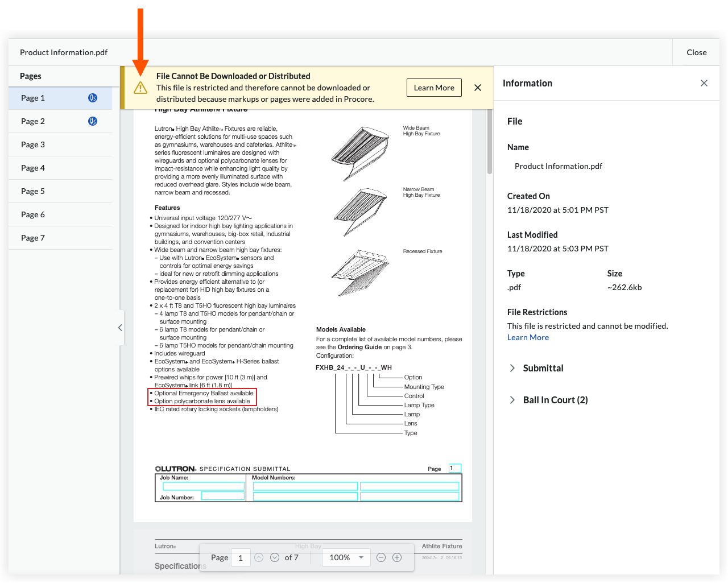Viewport: 728px width, 583px height.
Task: Zoom in with the plus icon
Action: point(397,557)
